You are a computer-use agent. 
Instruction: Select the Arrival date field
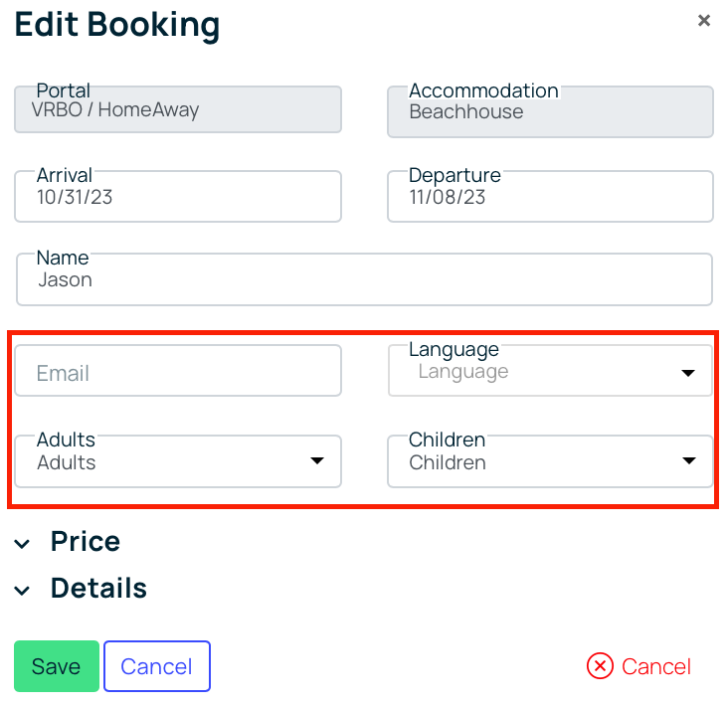[178, 196]
